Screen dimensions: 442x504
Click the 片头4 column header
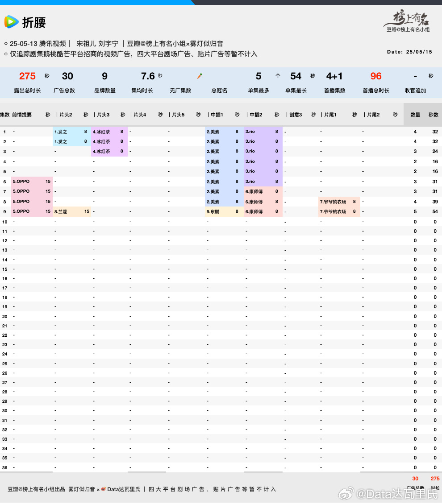[140, 115]
